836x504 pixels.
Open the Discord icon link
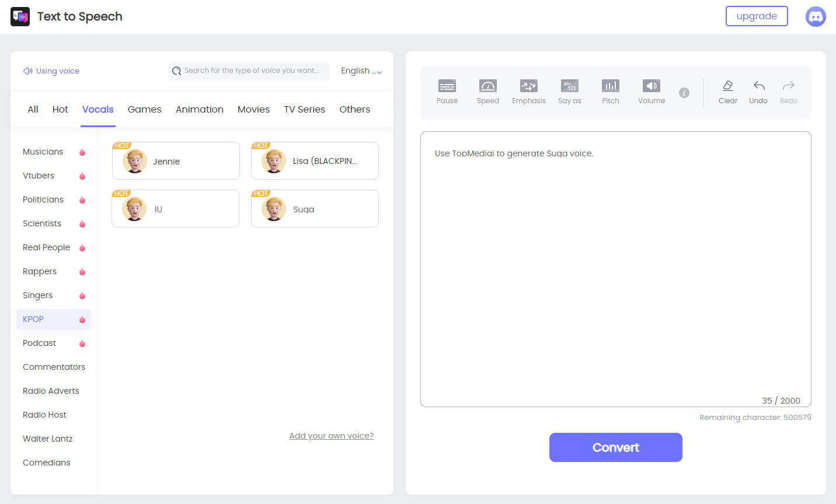[x=816, y=16]
